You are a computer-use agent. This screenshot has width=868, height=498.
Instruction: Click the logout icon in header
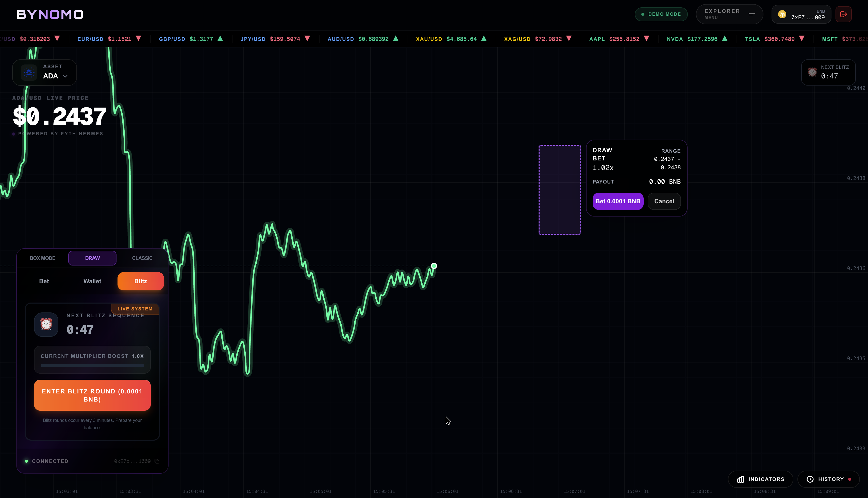click(x=843, y=14)
